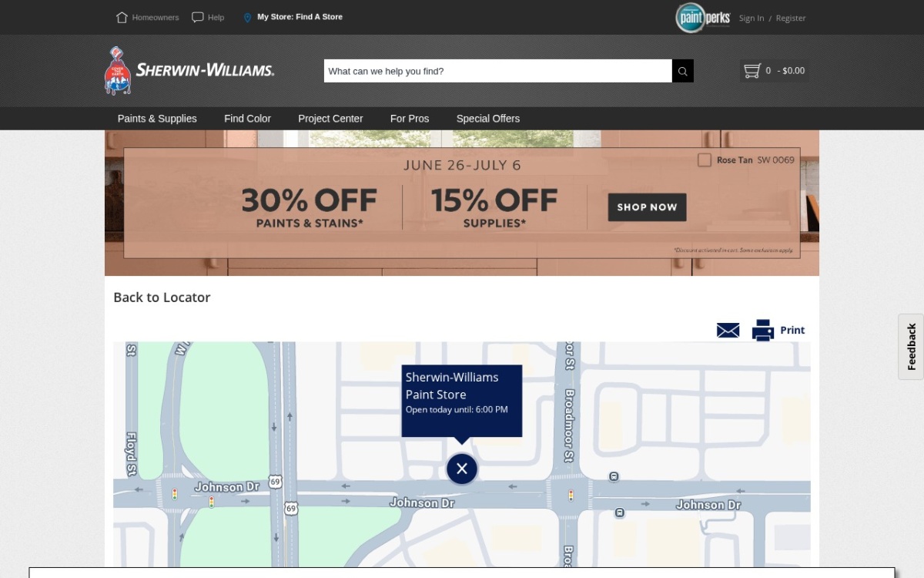This screenshot has height=578, width=924.
Task: Open Paints & Supplies menu
Action: [157, 118]
